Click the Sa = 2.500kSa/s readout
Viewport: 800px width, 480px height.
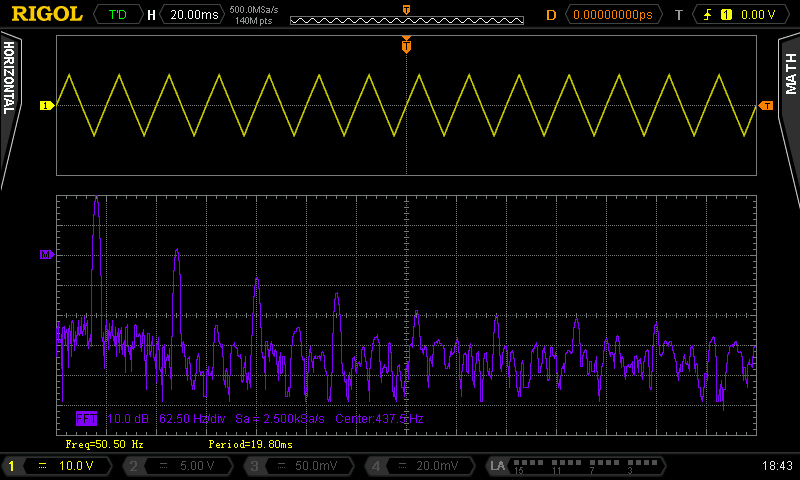coord(280,419)
